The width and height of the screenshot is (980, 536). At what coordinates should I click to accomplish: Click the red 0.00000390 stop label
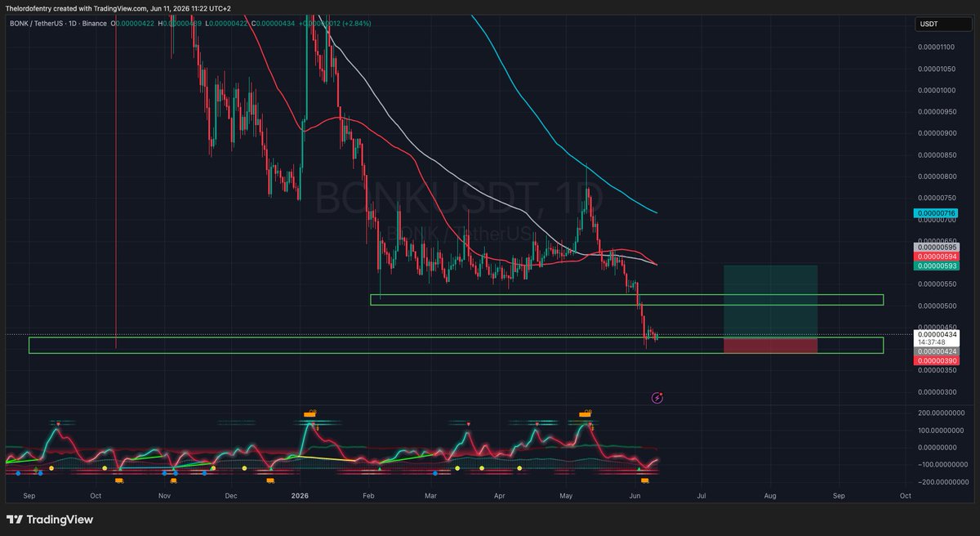(x=936, y=360)
